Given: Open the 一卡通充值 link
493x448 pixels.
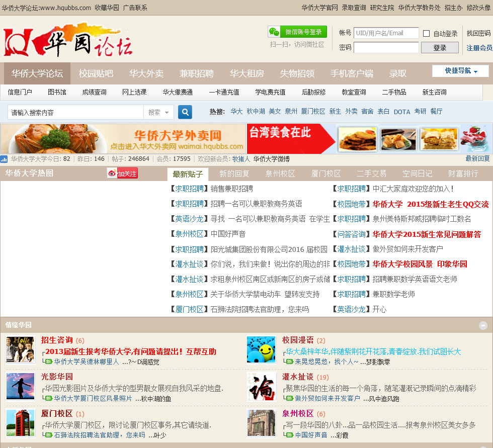Looking at the screenshot, I should coord(224,92).
